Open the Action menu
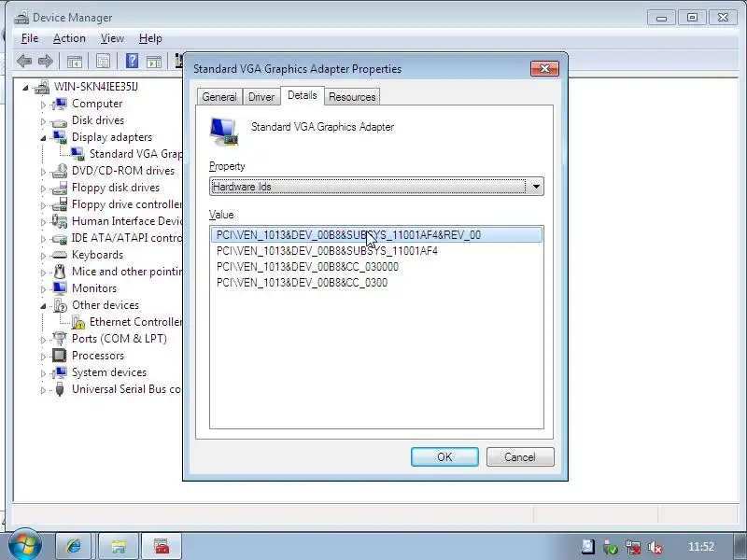This screenshot has width=747, height=560. point(69,38)
